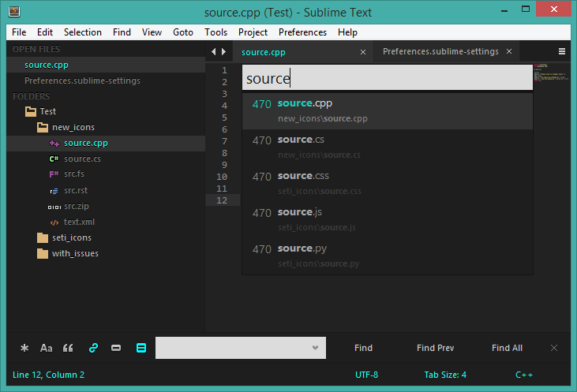Open the Tools menu
Screen dimensions: 577x392
(x=215, y=32)
